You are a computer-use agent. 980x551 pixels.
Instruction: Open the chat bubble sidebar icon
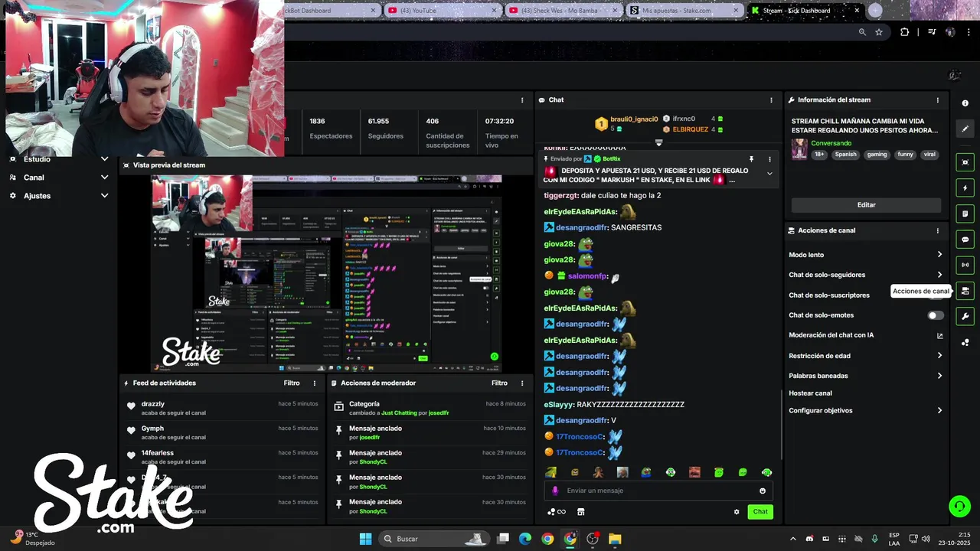coord(965,240)
